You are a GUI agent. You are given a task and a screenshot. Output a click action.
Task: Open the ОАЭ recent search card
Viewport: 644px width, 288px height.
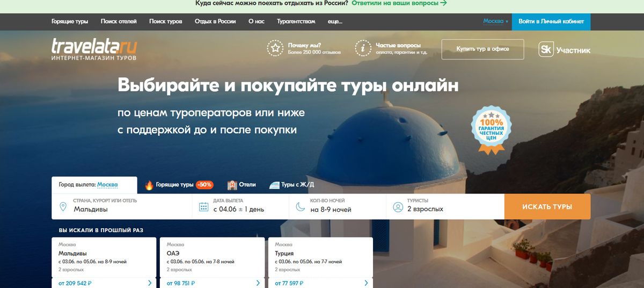click(x=213, y=263)
